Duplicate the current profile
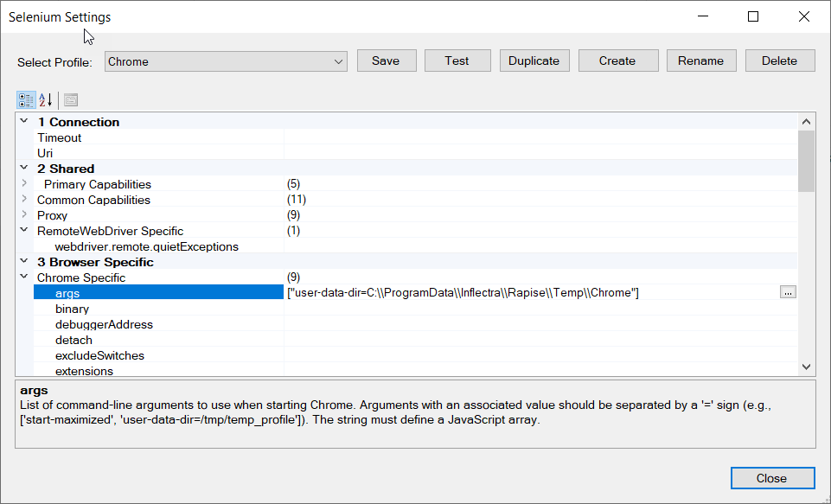This screenshot has width=831, height=504. point(534,61)
